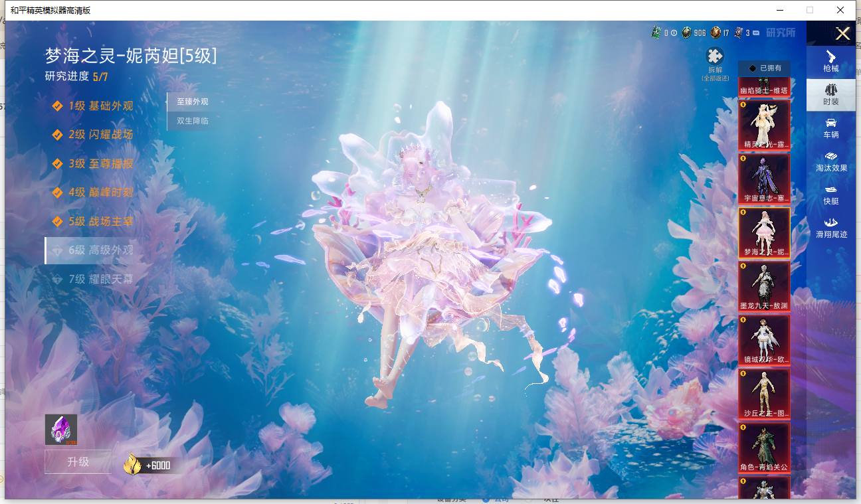Select the 沙丘之主 outfit thumbnail
This screenshot has width=861, height=504.
coord(765,394)
